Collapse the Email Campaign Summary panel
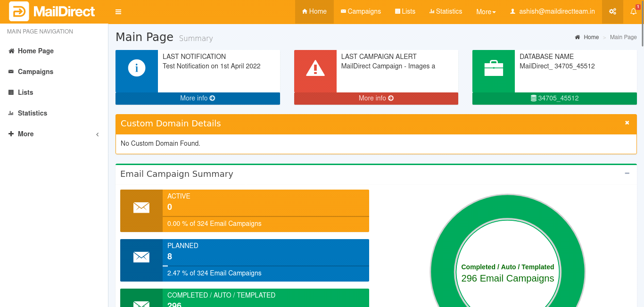The height and width of the screenshot is (307, 644). [x=627, y=174]
